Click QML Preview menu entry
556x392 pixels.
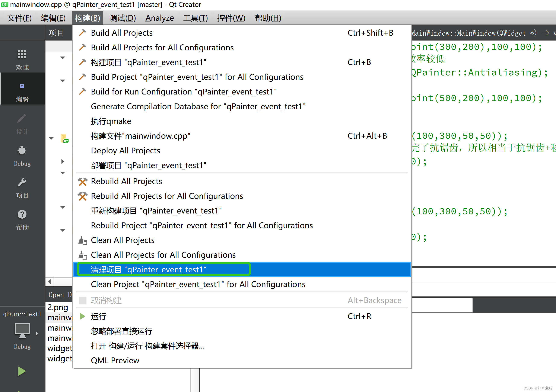pos(115,360)
